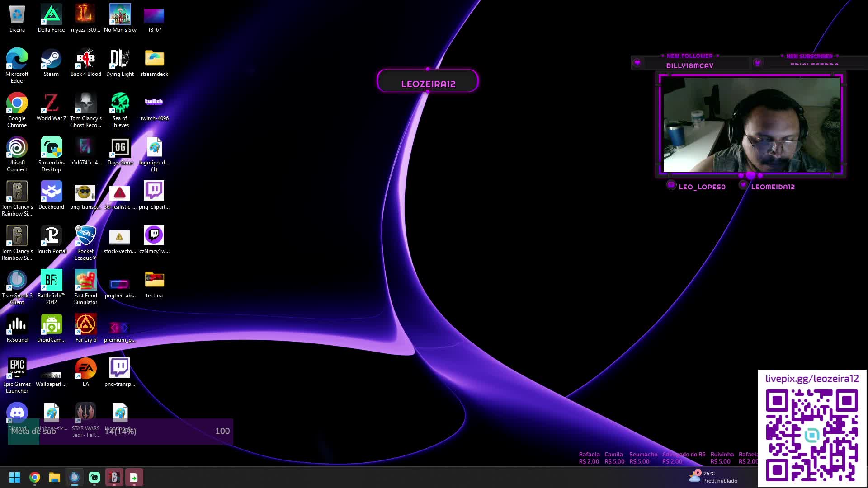The image size is (868, 488).
Task: Open Fast Food Simulator icon
Action: (x=85, y=287)
